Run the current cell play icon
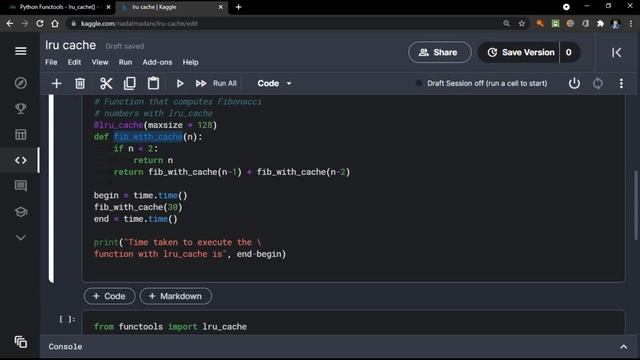Viewport: 640px width, 360px height. pyautogui.click(x=180, y=83)
